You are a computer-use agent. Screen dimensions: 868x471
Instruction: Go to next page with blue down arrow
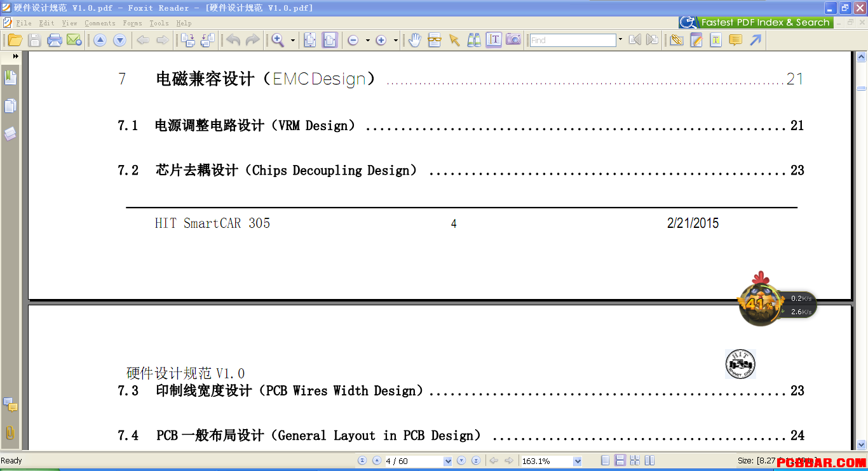point(119,40)
